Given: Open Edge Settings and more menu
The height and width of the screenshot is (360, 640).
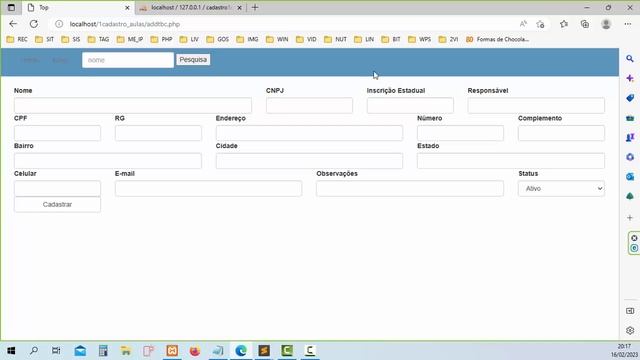Looking at the screenshot, I should (628, 24).
